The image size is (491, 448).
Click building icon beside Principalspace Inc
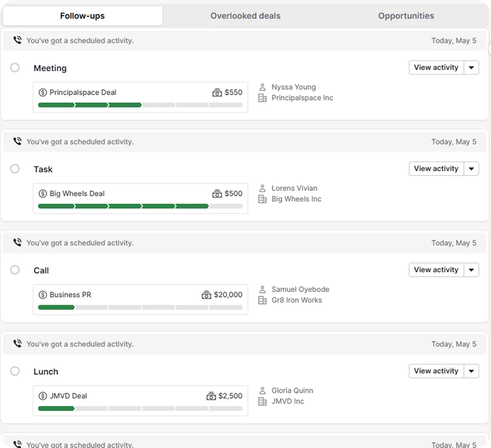(262, 98)
